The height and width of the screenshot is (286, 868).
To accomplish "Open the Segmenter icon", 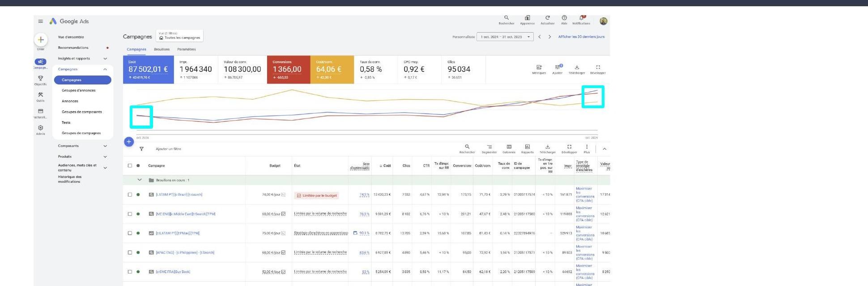I will click(489, 147).
